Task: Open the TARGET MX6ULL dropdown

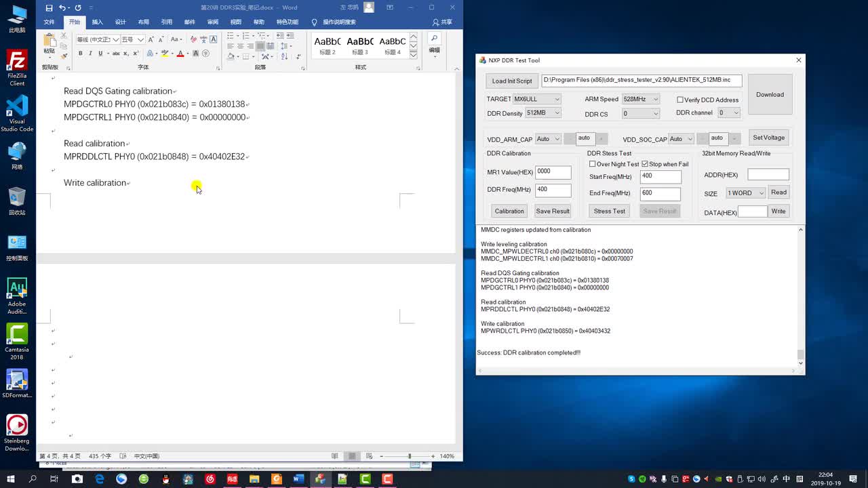Action: click(x=536, y=99)
